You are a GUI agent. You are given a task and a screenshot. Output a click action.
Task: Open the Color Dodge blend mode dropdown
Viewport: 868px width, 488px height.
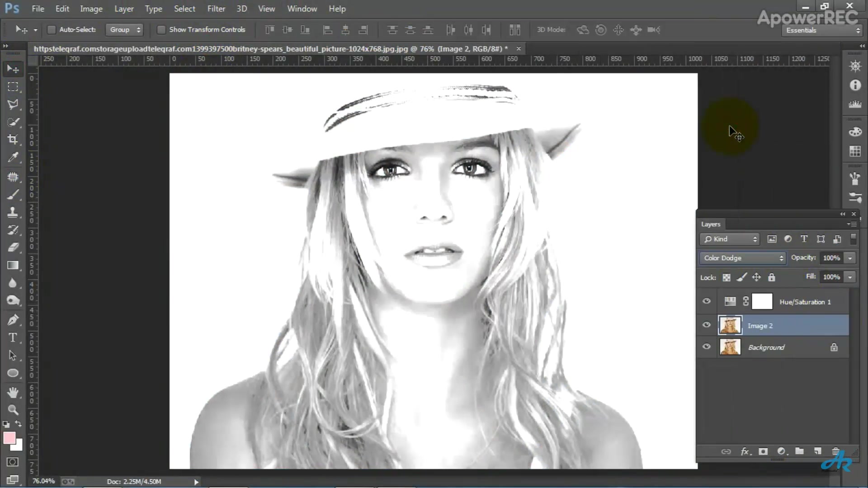(x=743, y=258)
